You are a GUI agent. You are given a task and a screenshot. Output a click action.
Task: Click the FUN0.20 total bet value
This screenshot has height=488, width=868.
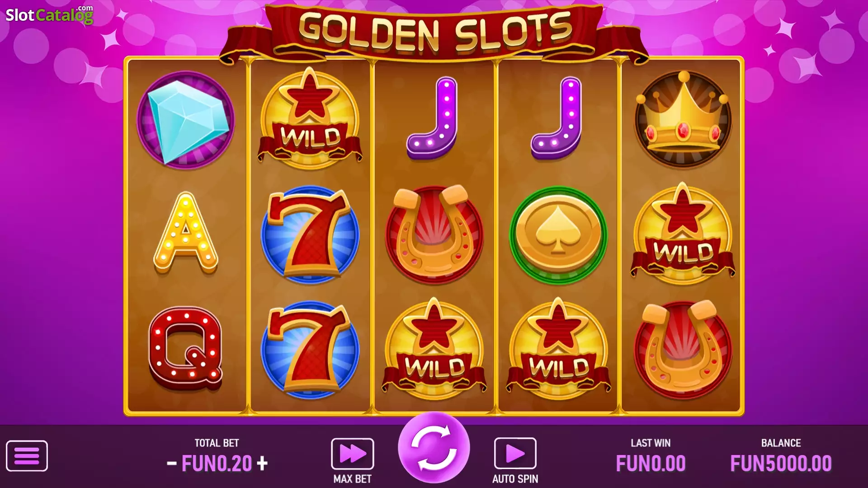pyautogui.click(x=217, y=464)
